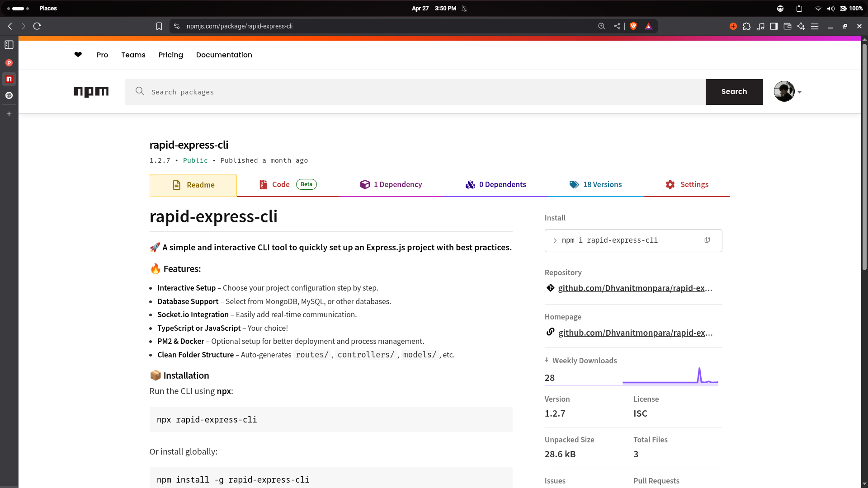Switch to the 1 Dependency tab
The height and width of the screenshot is (488, 868).
click(x=391, y=184)
